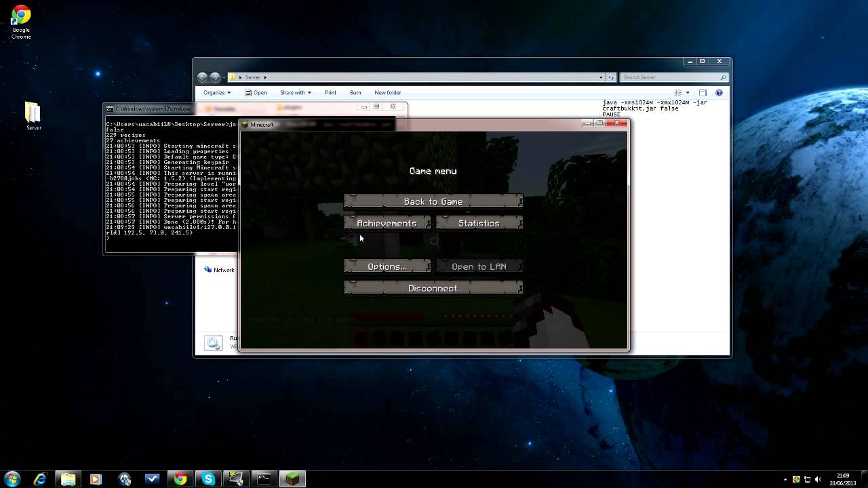
Task: Go forward in Explorer Server window
Action: (x=215, y=77)
